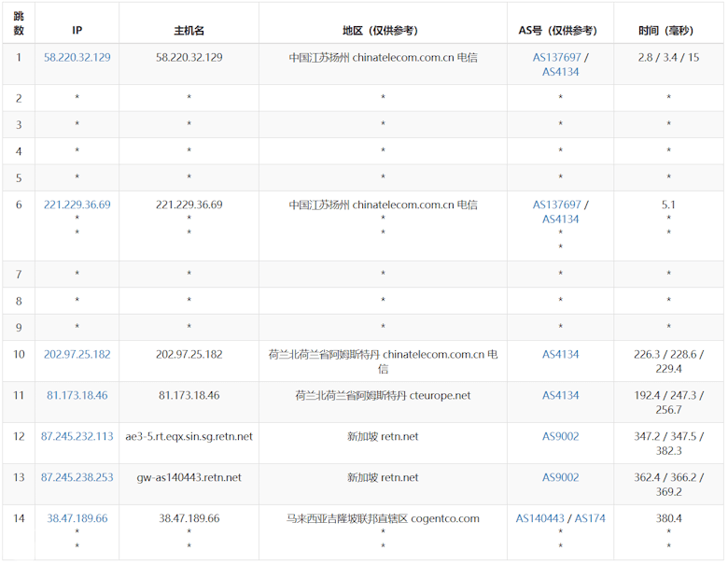This screenshot has width=728, height=565.
Task: Click time value 226.3 / 228.6 / 229.4
Action: [x=668, y=361]
